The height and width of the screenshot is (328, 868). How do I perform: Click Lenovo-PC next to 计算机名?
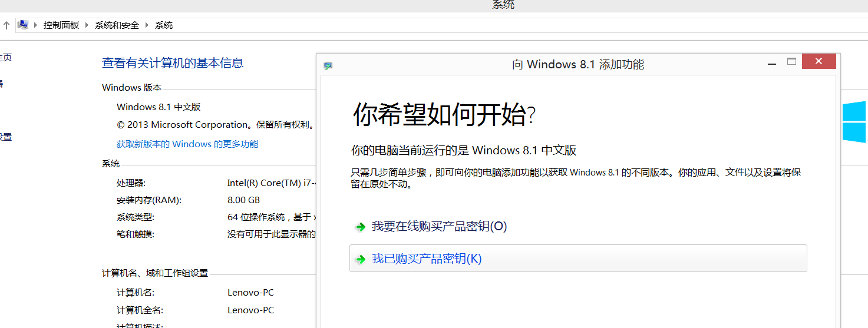pos(250,293)
